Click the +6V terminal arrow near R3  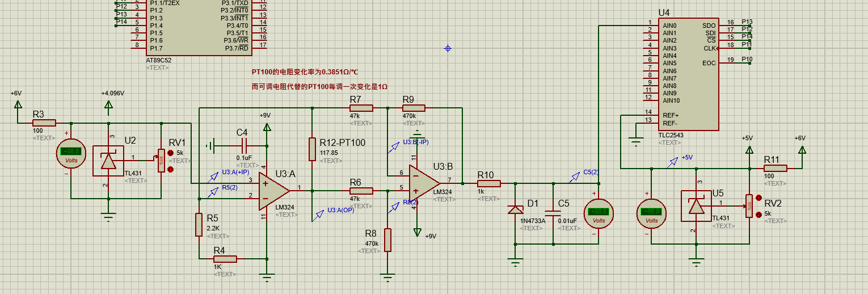pyautogui.click(x=18, y=104)
